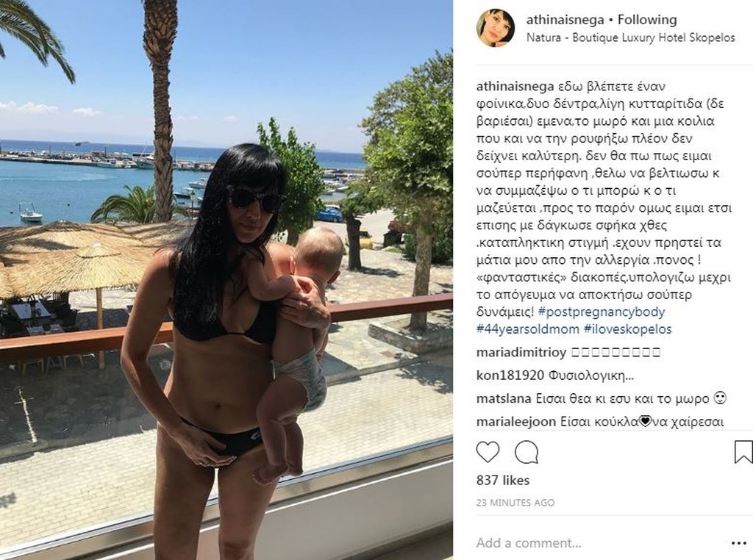Image resolution: width=753 pixels, height=560 pixels.
Task: Save the post with the bookmark icon
Action: pos(743,452)
